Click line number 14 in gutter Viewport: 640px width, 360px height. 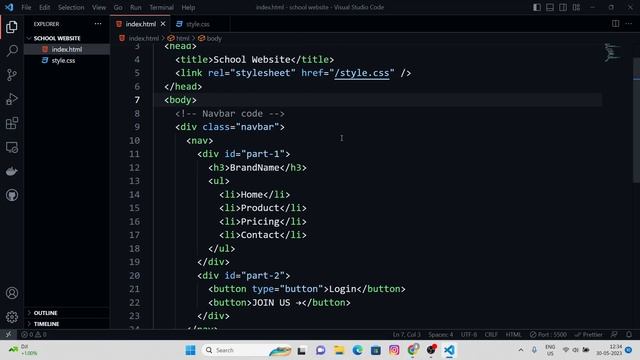134,195
